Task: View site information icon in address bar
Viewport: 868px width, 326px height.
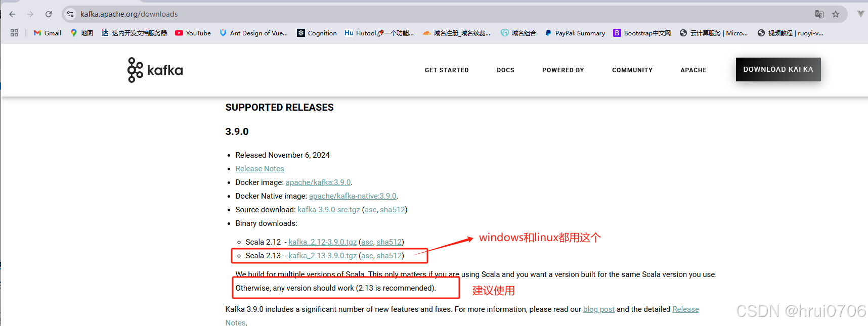Action: click(70, 14)
